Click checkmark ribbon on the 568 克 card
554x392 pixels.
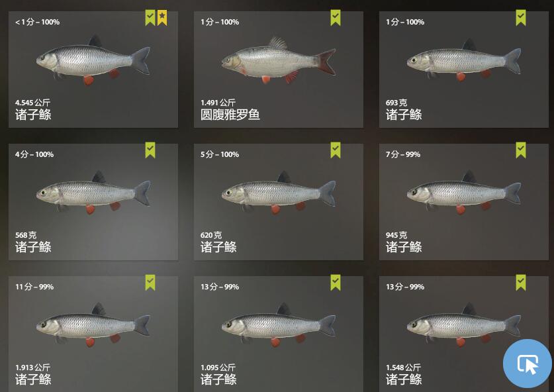[150, 150]
